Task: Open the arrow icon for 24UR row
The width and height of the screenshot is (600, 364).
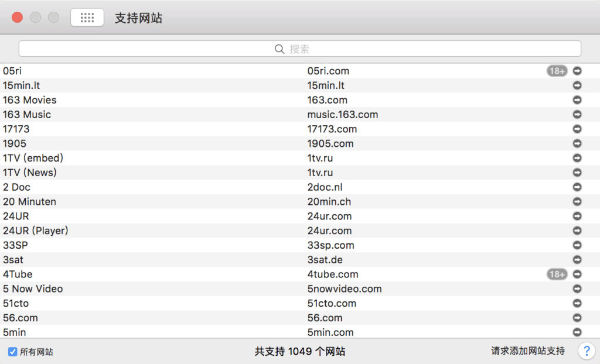Action: pyautogui.click(x=577, y=216)
